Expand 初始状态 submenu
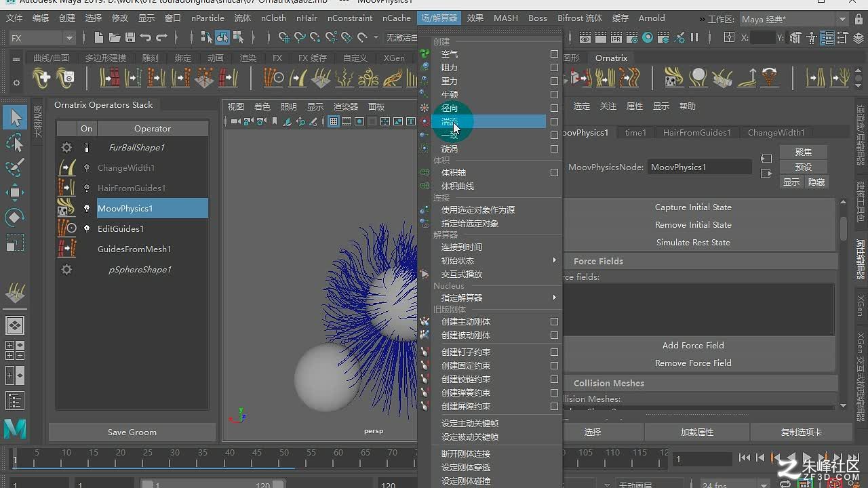 click(x=554, y=260)
